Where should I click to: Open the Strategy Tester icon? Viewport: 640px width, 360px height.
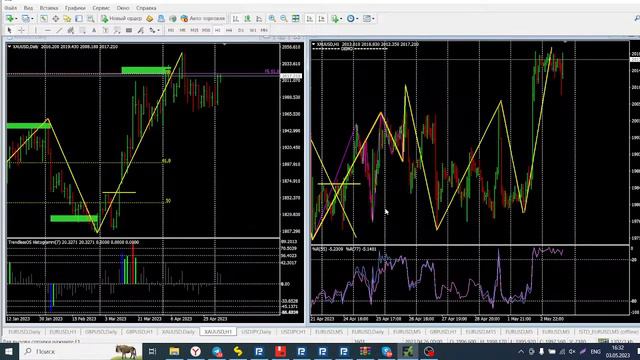[x=91, y=18]
